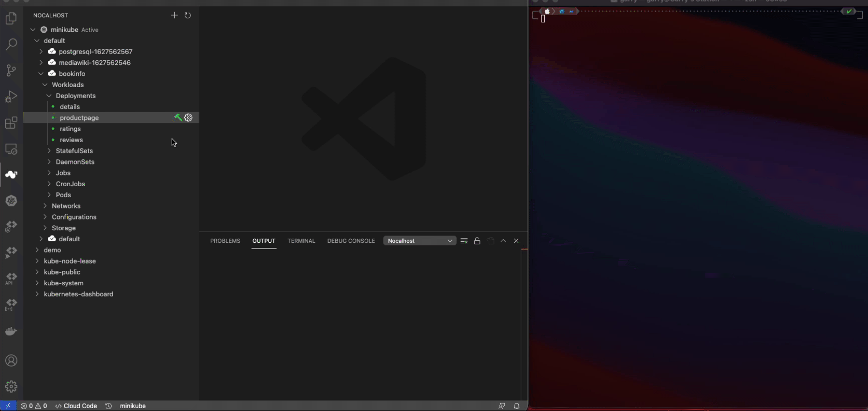Expand the kubernetes-dashboard namespace
This screenshot has height=411, width=868.
[37, 294]
